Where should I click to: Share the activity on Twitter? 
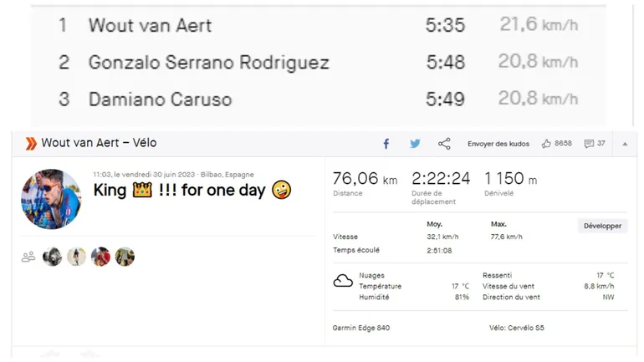(x=415, y=144)
